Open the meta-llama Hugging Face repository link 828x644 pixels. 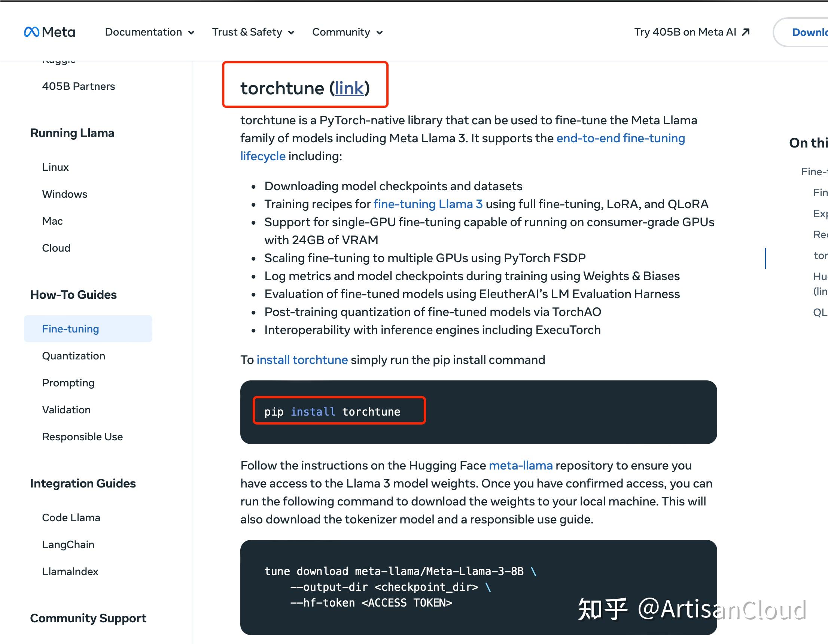point(521,465)
